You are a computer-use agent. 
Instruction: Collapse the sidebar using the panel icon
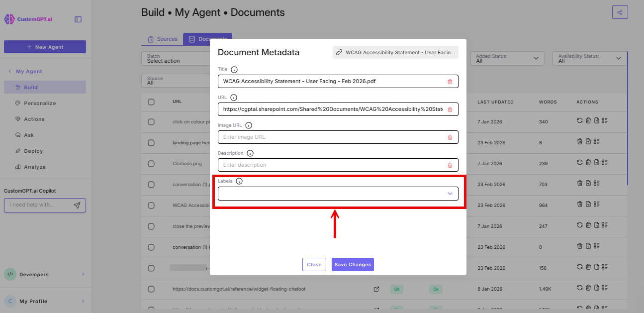tap(78, 19)
